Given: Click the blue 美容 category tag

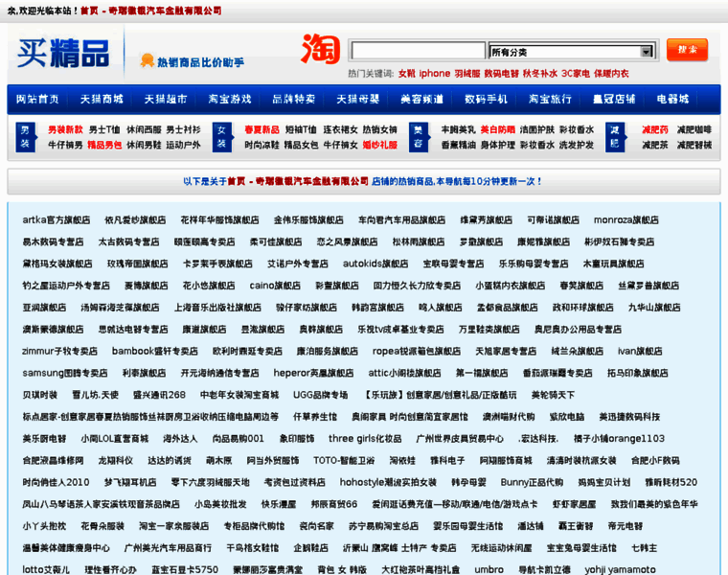Looking at the screenshot, I should tap(419, 137).
